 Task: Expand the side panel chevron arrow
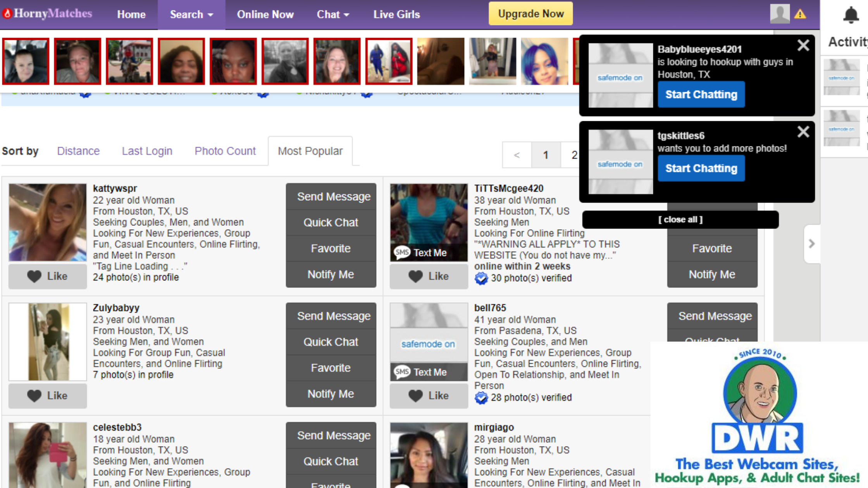pyautogui.click(x=812, y=244)
